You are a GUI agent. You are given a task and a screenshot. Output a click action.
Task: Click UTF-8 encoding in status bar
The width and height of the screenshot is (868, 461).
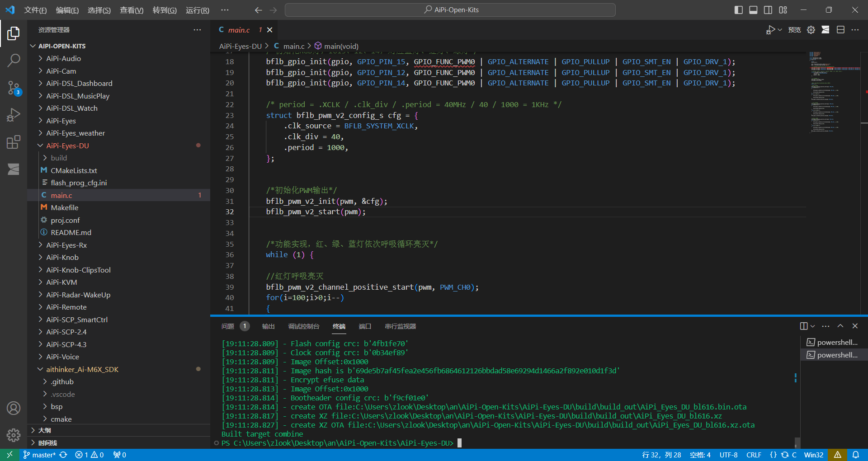coord(728,455)
